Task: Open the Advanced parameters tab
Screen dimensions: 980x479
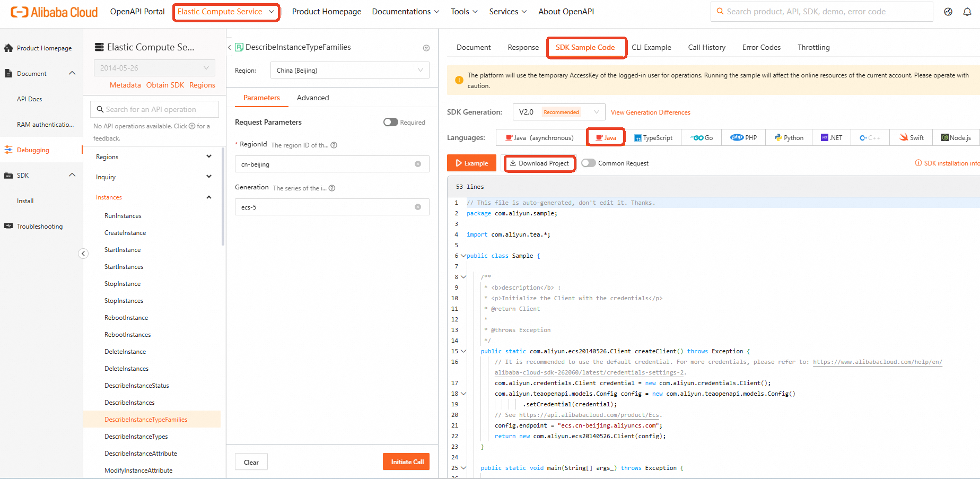Action: click(313, 98)
